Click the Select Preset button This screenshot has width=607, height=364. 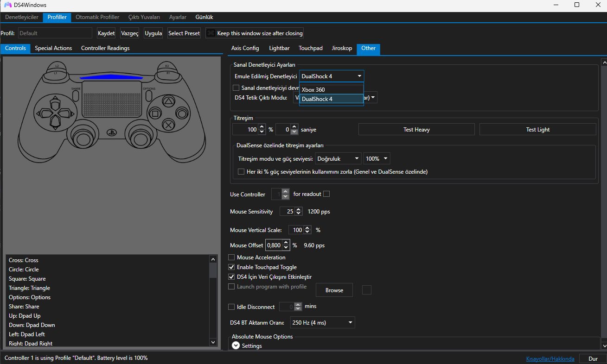click(x=184, y=33)
